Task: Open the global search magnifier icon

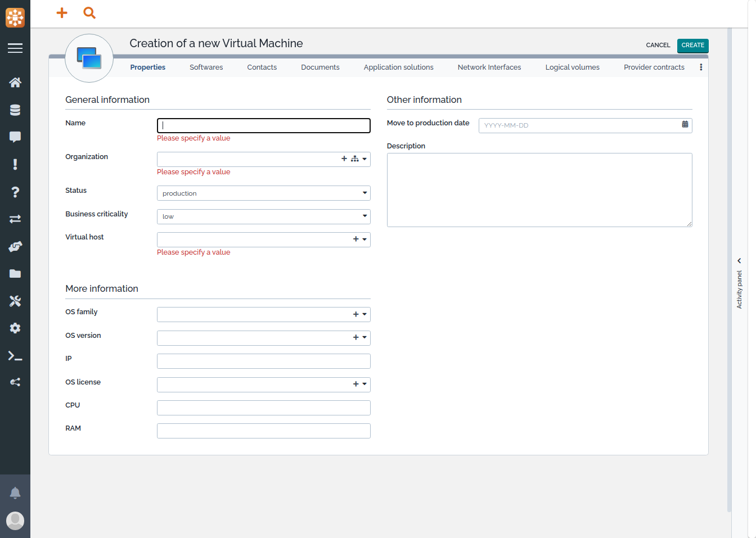Action: 89,12
